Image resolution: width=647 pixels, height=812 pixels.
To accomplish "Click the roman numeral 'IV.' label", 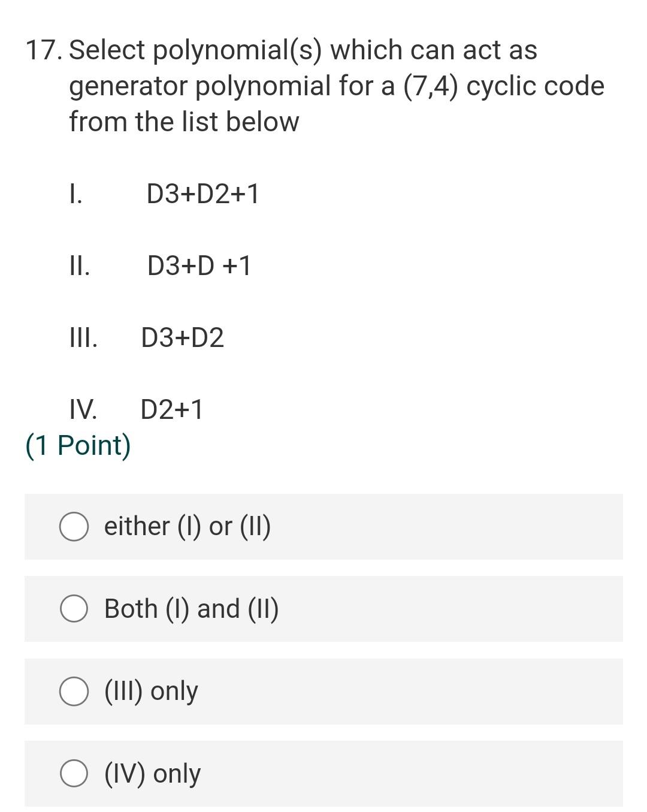I will coord(84,410).
